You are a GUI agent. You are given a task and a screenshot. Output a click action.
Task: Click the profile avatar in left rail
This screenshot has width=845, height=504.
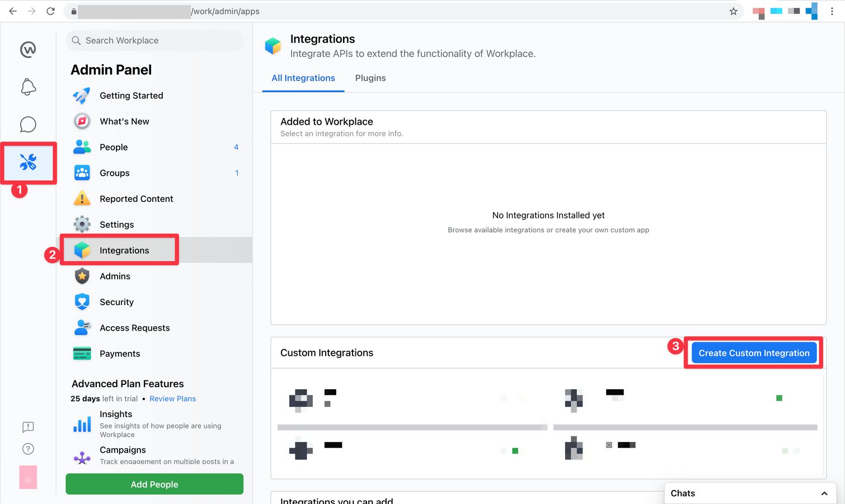point(28,477)
